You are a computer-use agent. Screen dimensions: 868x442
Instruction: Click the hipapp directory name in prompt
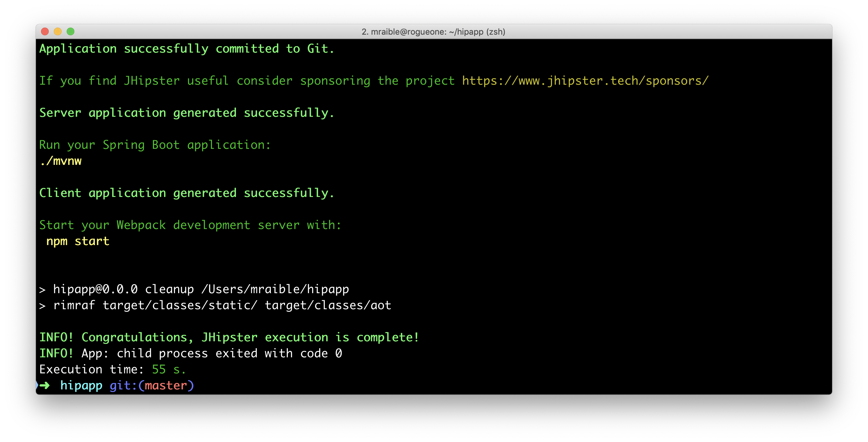(x=81, y=385)
